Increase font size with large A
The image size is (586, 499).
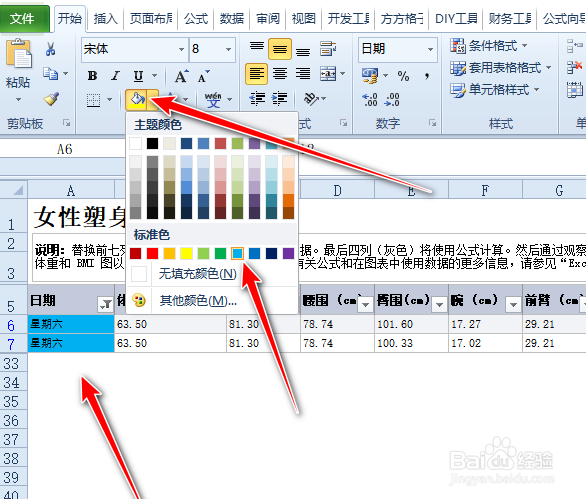(181, 76)
